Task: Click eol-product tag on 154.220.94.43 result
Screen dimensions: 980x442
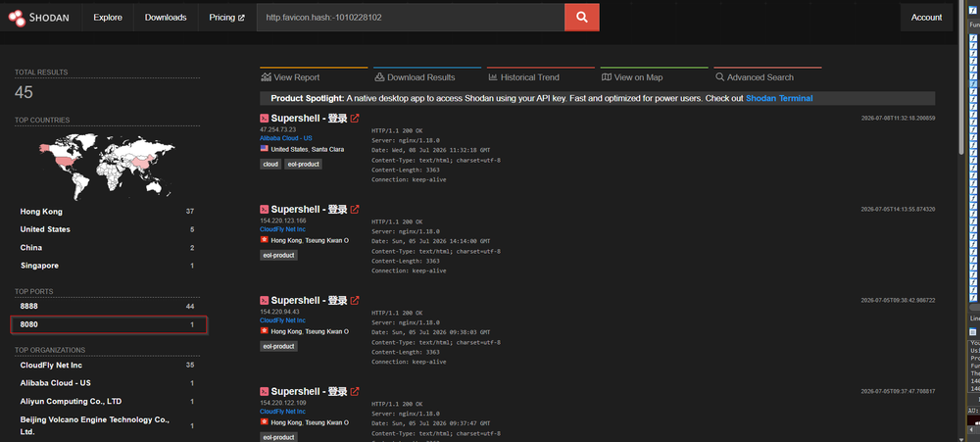Action: (278, 346)
